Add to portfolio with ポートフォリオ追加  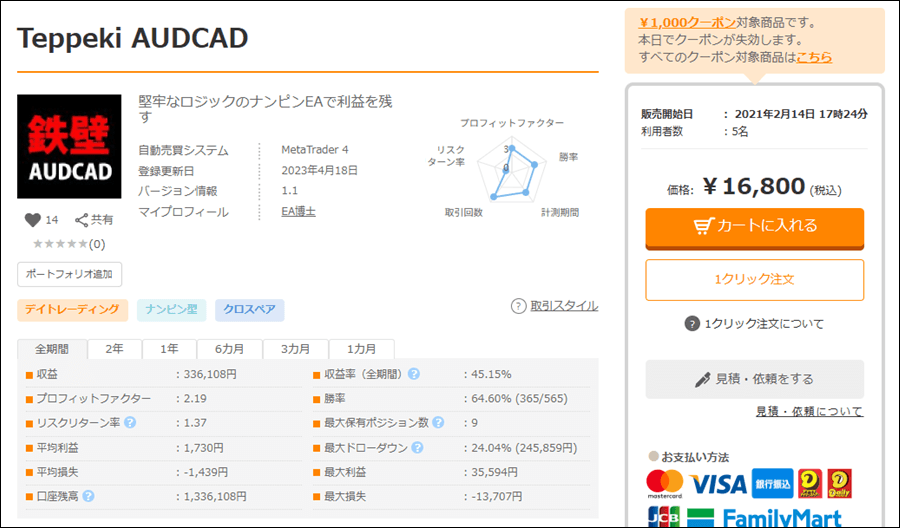69,274
